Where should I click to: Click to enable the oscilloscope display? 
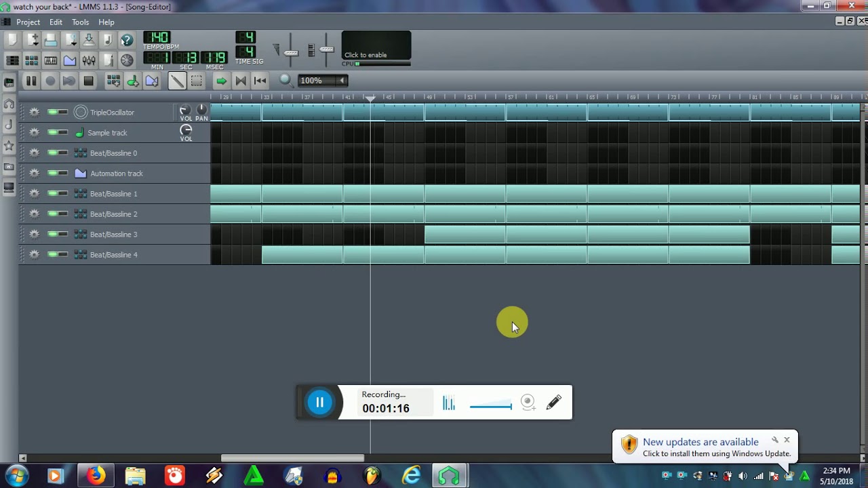point(376,46)
